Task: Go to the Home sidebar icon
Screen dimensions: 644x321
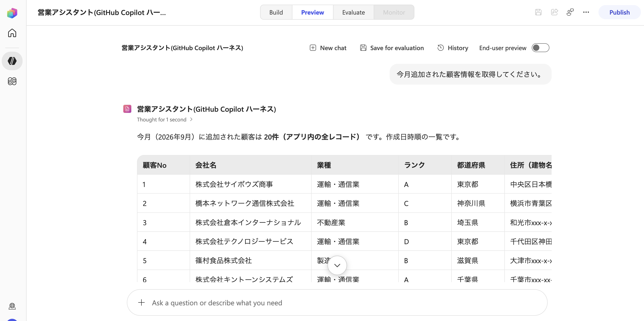Action: (x=12, y=33)
